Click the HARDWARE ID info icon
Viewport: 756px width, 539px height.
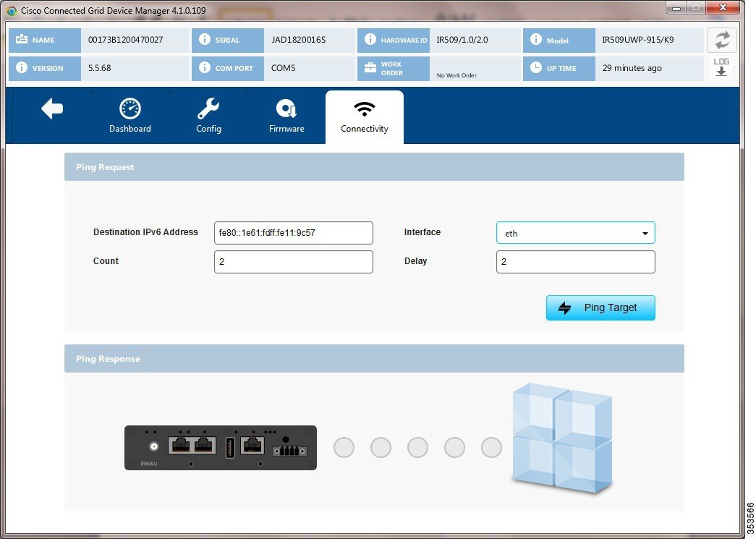(370, 40)
